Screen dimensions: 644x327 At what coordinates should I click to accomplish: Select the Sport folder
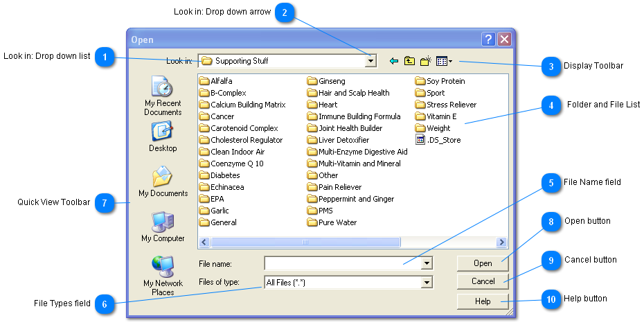430,93
